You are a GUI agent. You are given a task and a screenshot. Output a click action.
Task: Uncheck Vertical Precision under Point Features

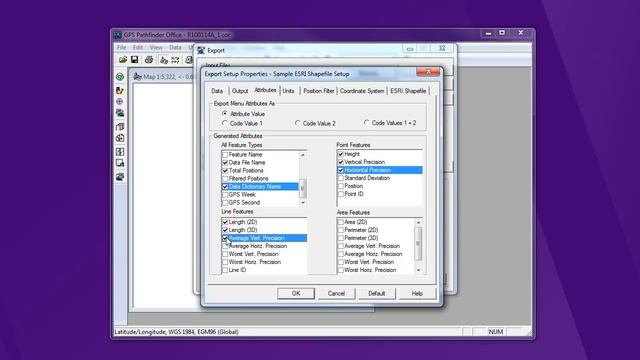(341, 162)
